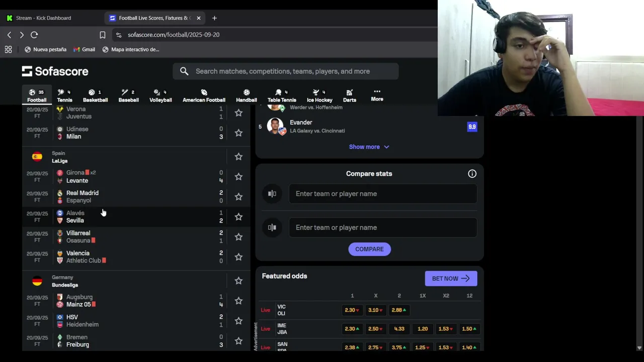Focus the Sofascore search field

(x=286, y=71)
